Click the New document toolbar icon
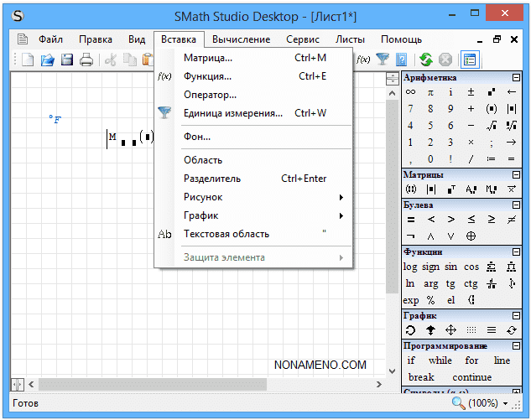The width and height of the screenshot is (531, 420). click(x=28, y=60)
